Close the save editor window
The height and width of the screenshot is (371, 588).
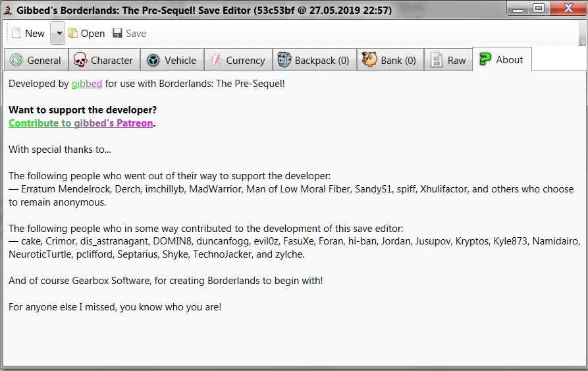(565, 9)
